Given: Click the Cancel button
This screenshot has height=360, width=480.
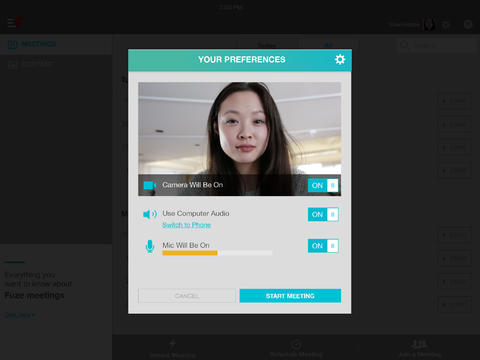Looking at the screenshot, I should click(187, 296).
